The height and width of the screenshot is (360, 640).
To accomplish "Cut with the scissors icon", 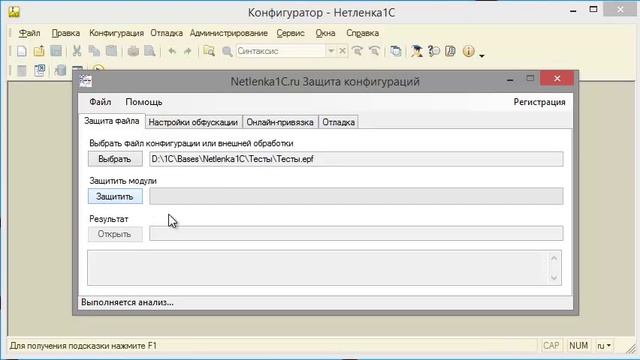I will click(77, 51).
